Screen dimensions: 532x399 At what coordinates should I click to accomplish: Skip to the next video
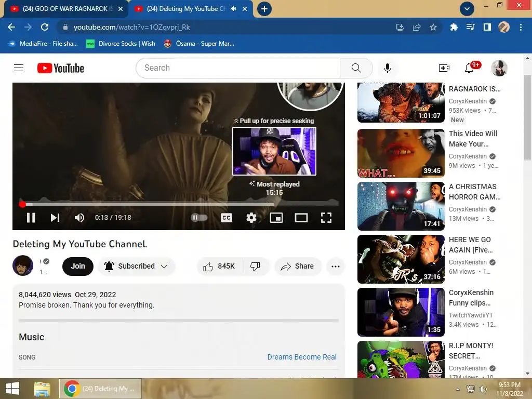click(55, 218)
